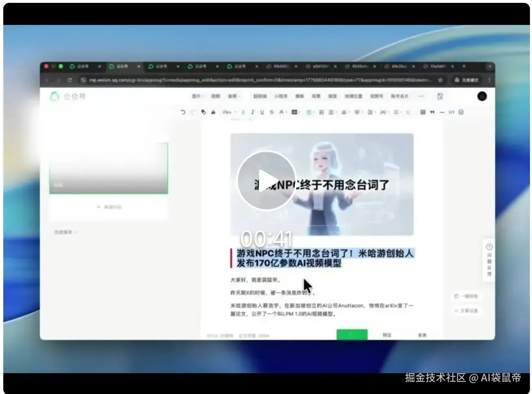Click the 无痕模式 incognito indicator
This screenshot has height=394, width=532.
(466, 80)
